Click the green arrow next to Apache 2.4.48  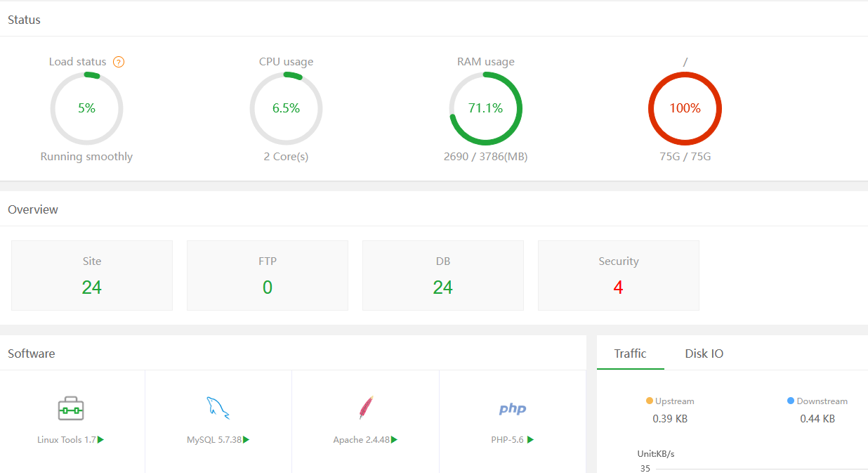395,440
